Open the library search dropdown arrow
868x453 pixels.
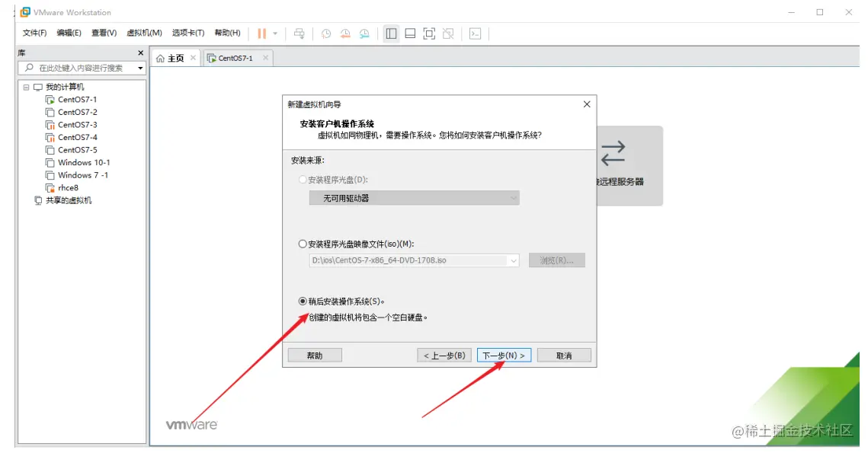point(141,68)
